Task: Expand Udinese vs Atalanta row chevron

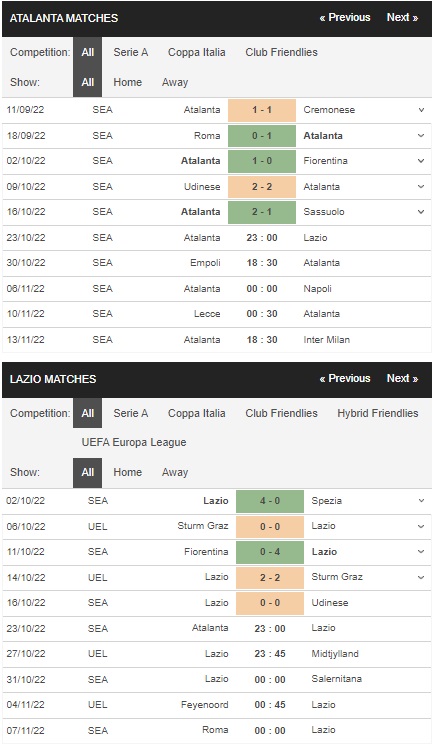Action: pyautogui.click(x=421, y=187)
